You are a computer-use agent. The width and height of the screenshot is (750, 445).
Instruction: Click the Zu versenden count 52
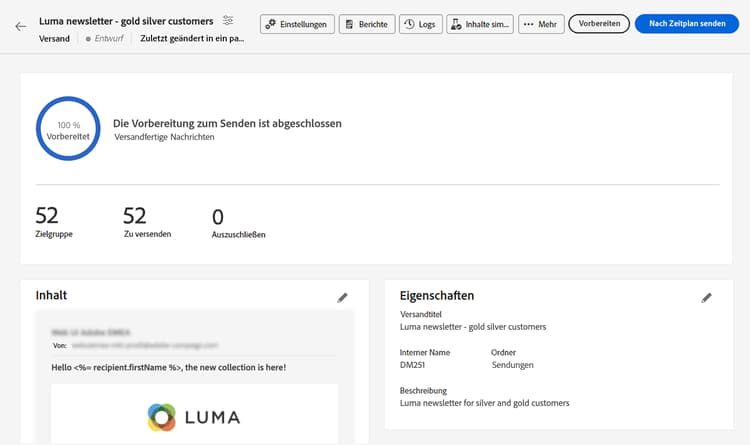coord(135,215)
